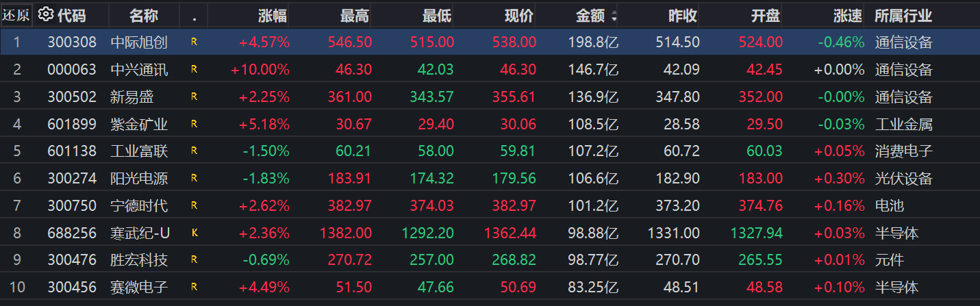Viewport: 980px width, 306px height.
Task: Select stock name 赛微电子
Action: point(139,287)
